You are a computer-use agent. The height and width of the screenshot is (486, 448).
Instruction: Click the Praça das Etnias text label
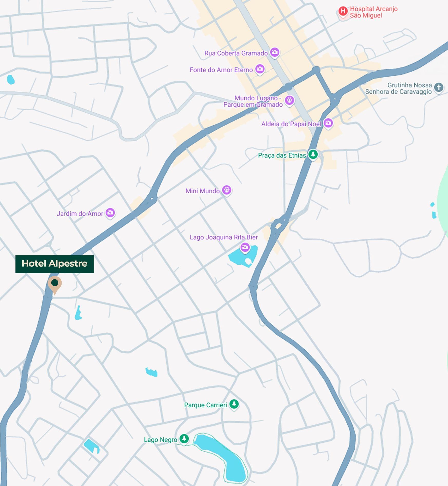[282, 155]
